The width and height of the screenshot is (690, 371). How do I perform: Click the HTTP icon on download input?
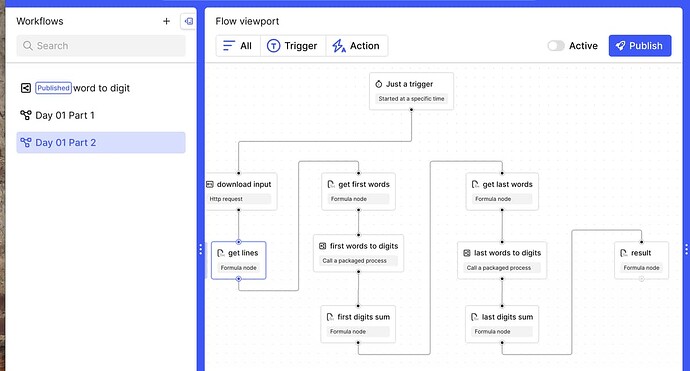point(210,184)
